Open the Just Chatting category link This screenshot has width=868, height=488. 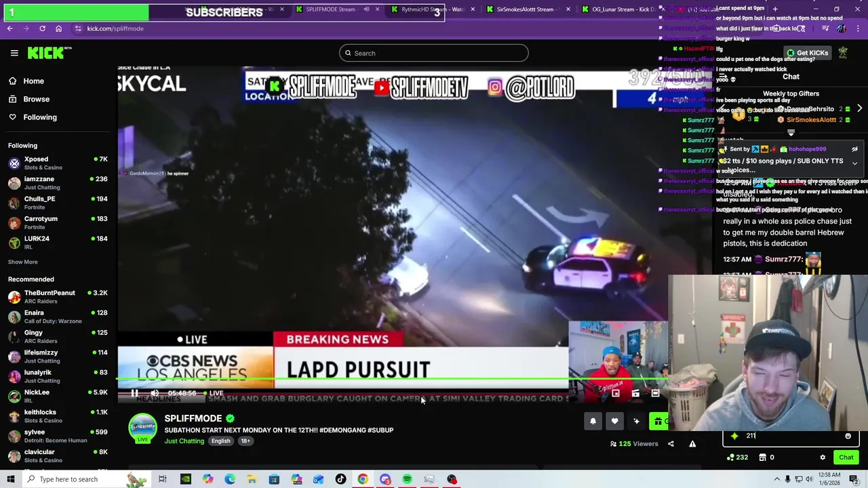pos(184,441)
